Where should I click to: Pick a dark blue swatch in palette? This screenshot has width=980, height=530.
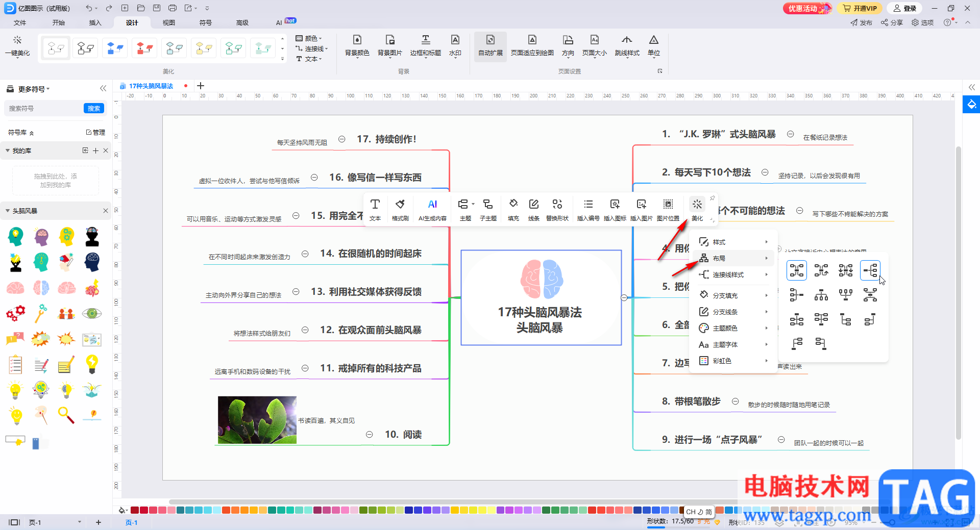(408, 510)
